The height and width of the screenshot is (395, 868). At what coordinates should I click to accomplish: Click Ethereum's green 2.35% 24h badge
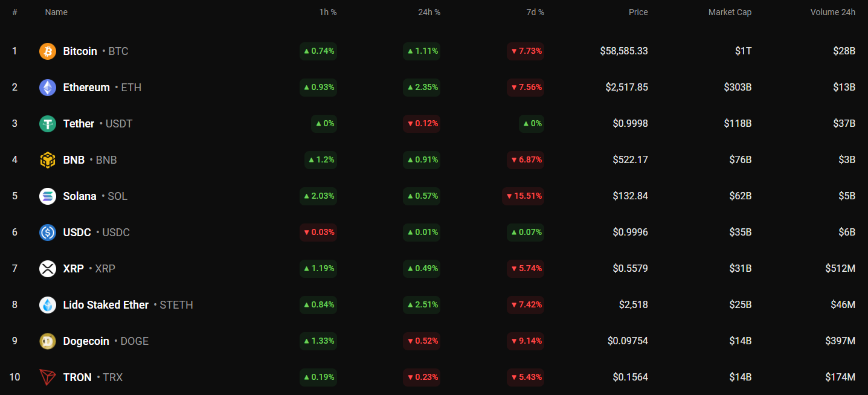pos(422,88)
